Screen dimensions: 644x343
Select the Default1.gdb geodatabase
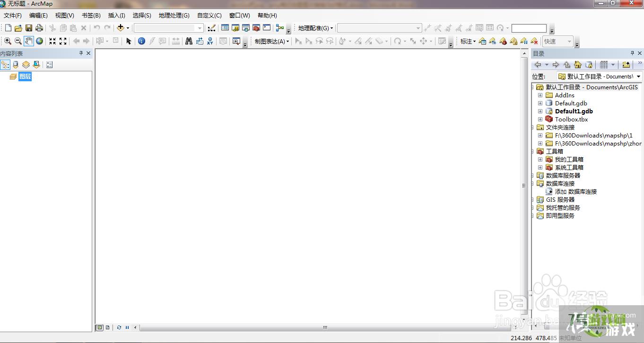point(574,111)
